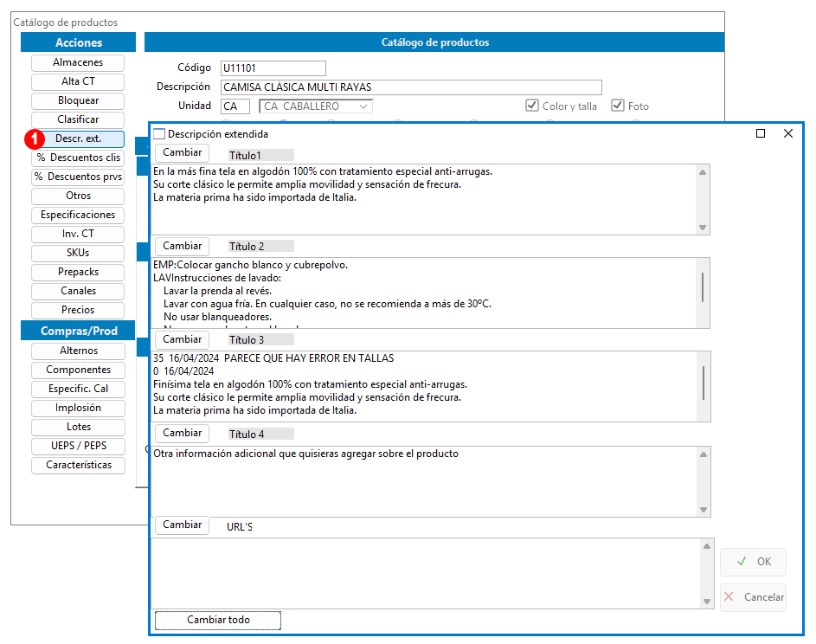
Task: Toggle the Color y talla checkbox
Action: point(531,106)
